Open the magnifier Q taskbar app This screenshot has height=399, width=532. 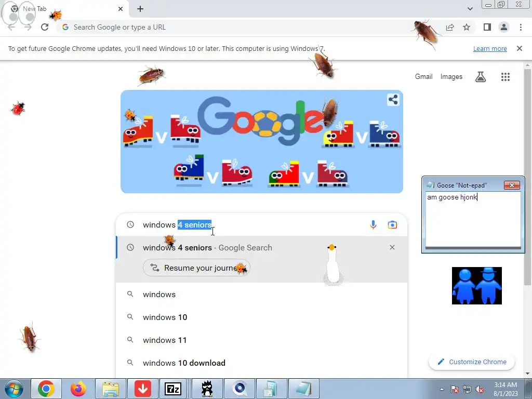(x=239, y=389)
